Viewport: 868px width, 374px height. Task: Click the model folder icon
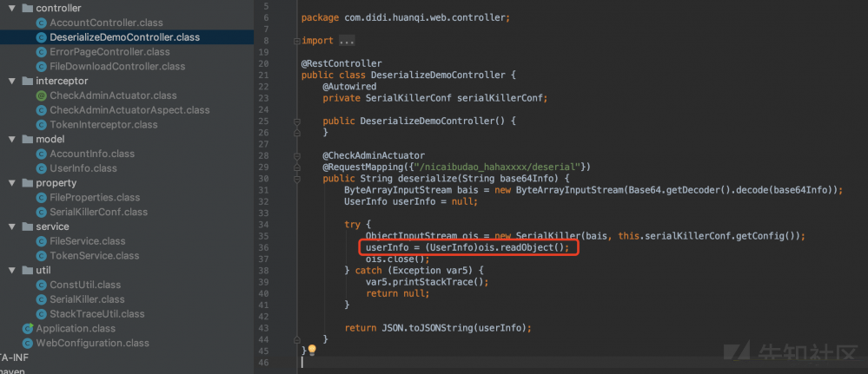[27, 140]
